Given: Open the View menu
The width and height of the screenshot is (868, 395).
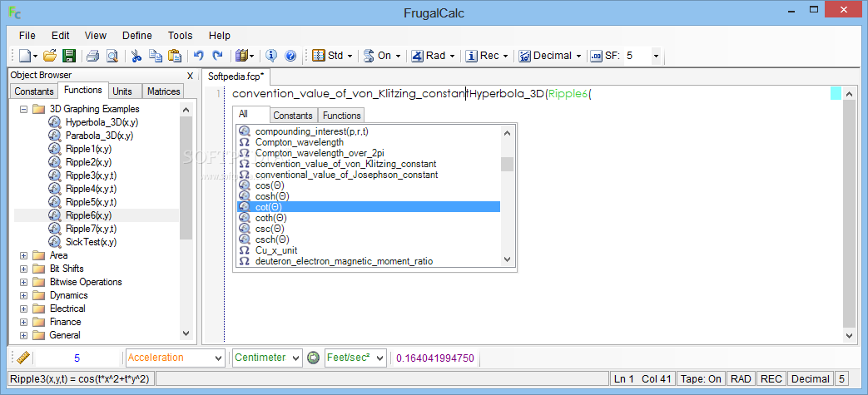Looking at the screenshot, I should (95, 36).
